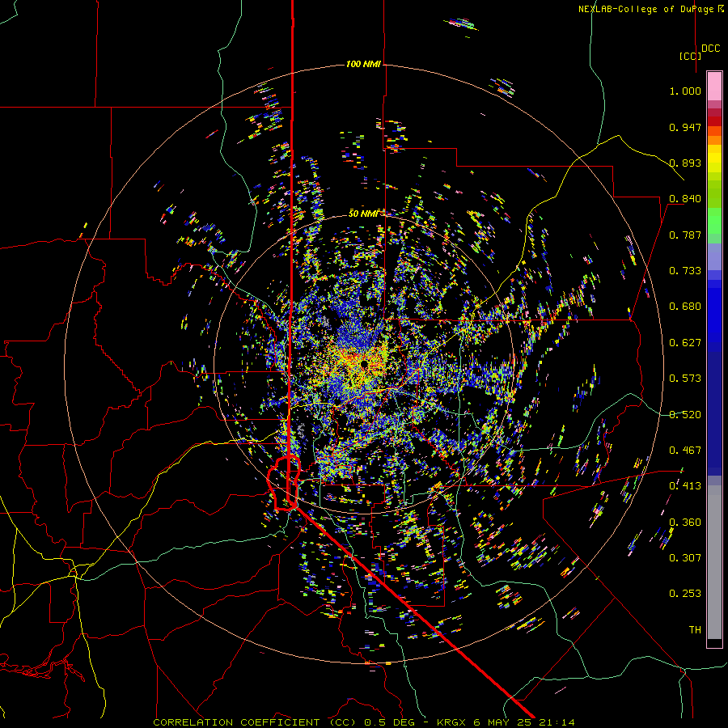728x728 pixels.
Task: Click the [CC] unit label
Action: [690, 56]
